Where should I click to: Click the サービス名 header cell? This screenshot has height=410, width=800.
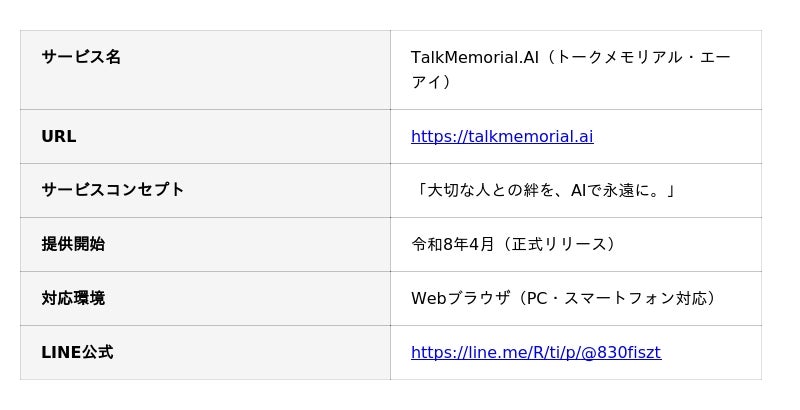tap(81, 57)
